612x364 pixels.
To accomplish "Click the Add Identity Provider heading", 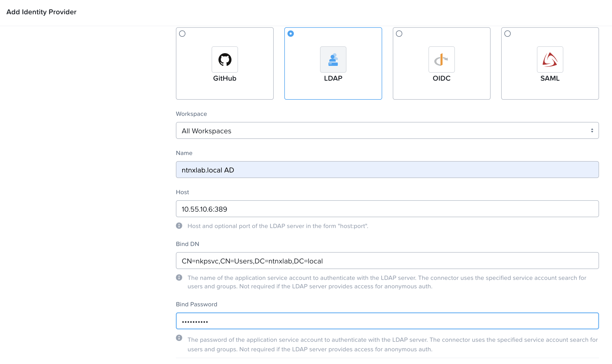I will 41,12.
